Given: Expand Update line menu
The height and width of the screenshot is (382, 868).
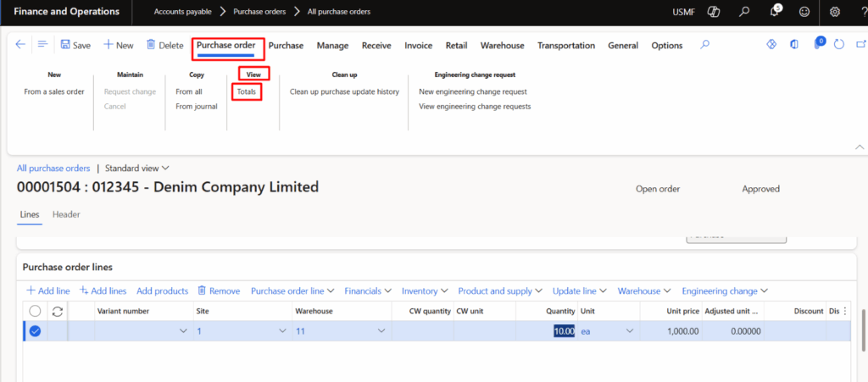Looking at the screenshot, I should point(580,291).
